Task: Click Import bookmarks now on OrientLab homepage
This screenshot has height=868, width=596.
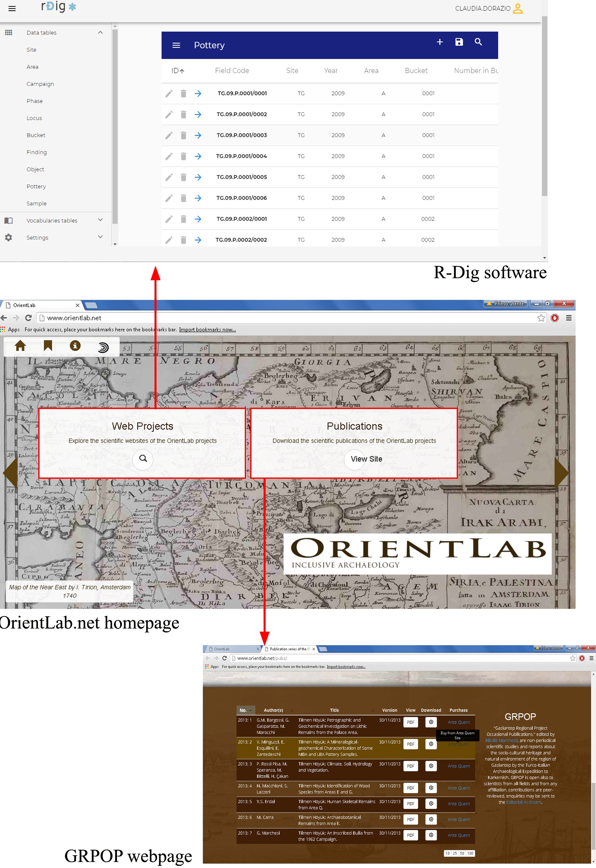Action: (x=207, y=329)
